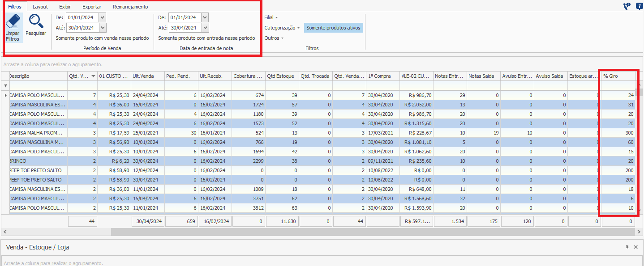Switch to the Layout tab
Screen dimensions: 644x266
pos(40,7)
